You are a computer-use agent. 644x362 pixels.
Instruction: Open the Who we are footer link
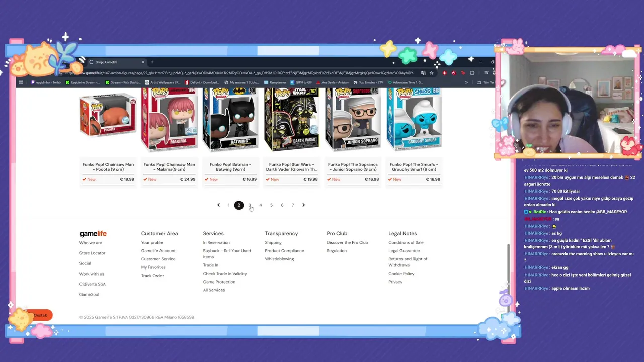pyautogui.click(x=91, y=243)
